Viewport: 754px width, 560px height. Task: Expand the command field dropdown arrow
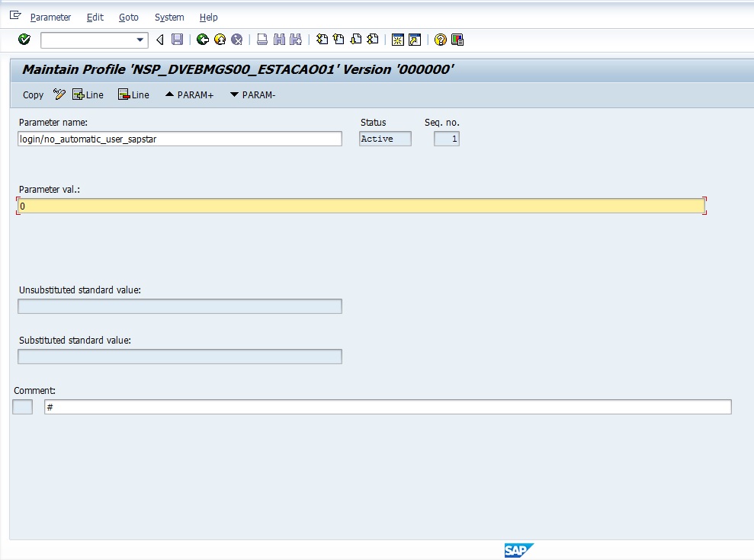pos(140,40)
